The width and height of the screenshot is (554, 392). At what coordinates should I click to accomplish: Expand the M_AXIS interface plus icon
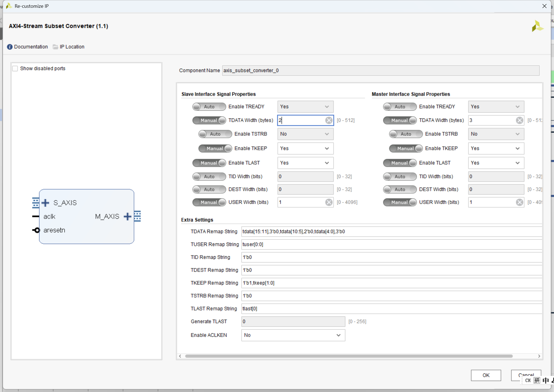click(127, 216)
